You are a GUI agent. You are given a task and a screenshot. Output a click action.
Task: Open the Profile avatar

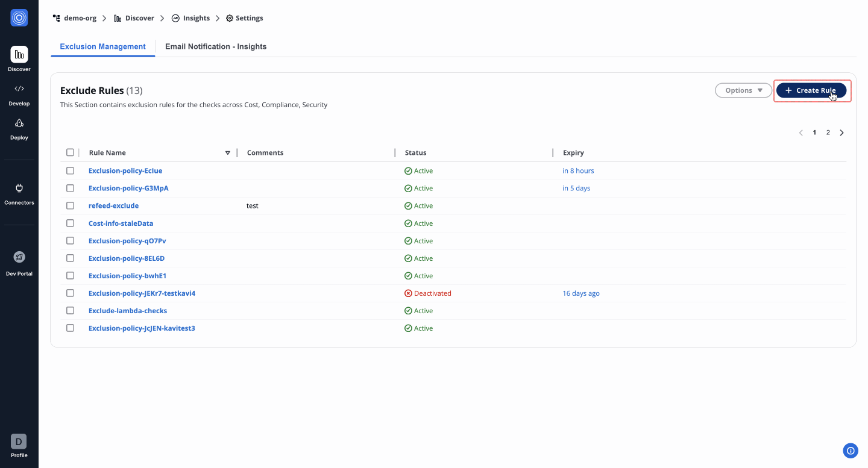[x=19, y=441]
